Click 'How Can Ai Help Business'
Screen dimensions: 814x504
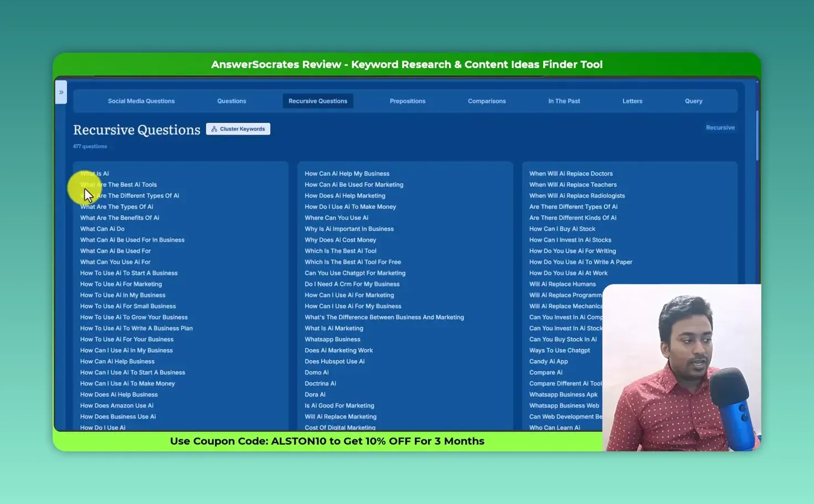117,362
